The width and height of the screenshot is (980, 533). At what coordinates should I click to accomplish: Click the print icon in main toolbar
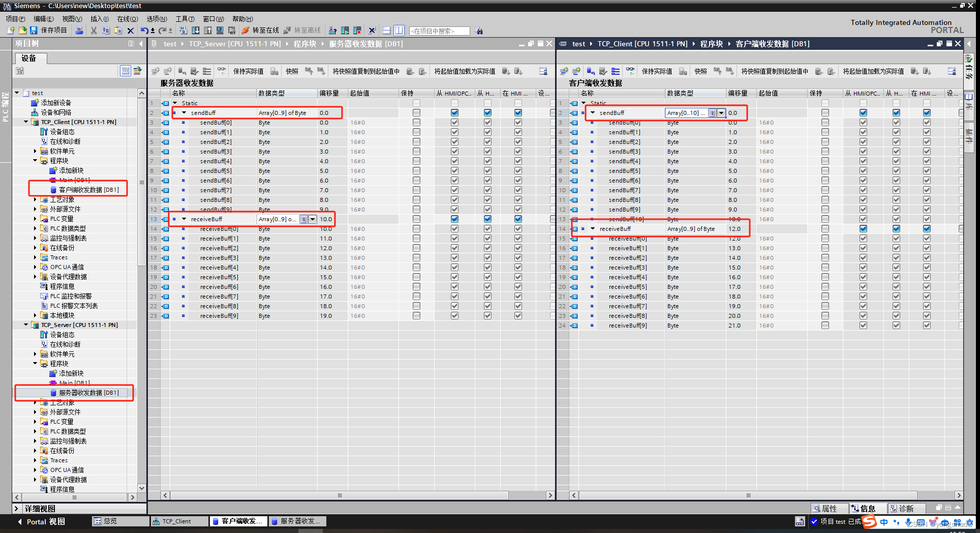(x=79, y=31)
